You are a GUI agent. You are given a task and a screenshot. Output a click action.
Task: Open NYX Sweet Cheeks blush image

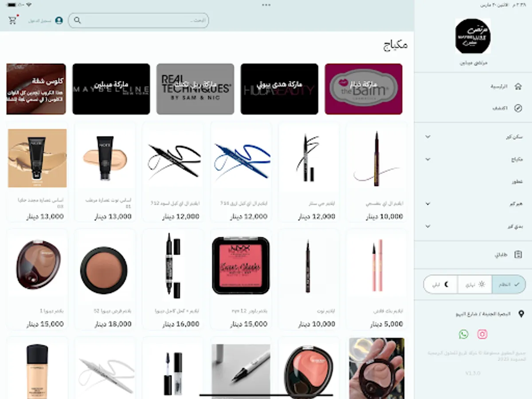coord(241,266)
